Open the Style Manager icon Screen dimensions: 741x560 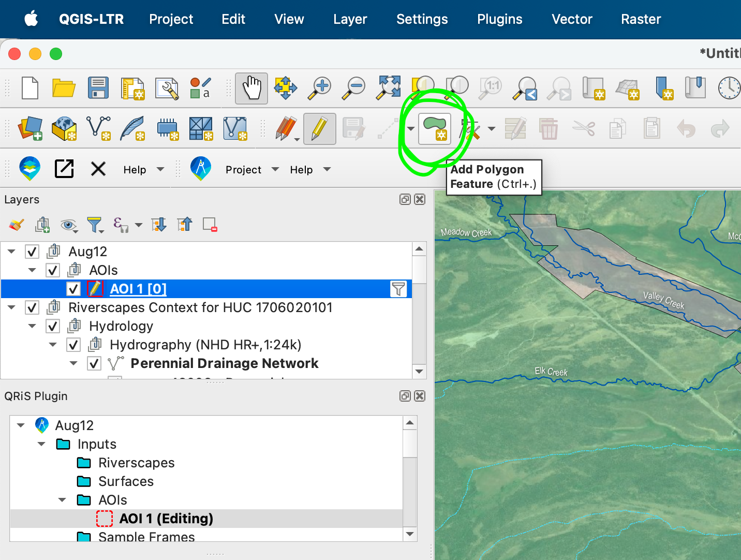pyautogui.click(x=200, y=88)
